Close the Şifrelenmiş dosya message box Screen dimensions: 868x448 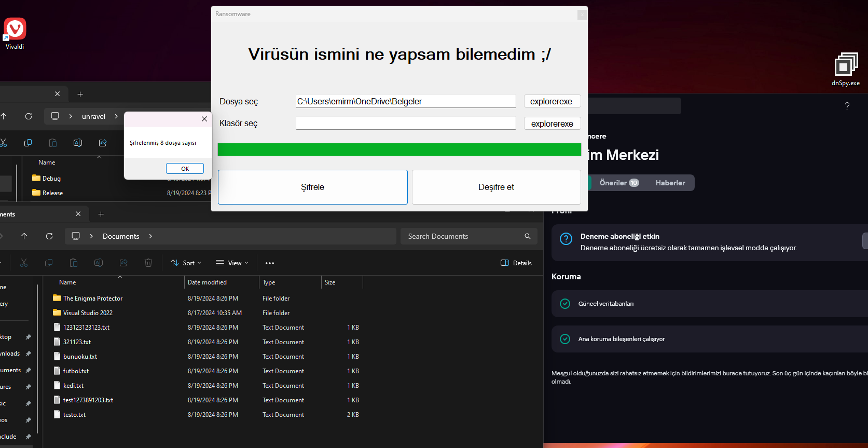pos(204,119)
